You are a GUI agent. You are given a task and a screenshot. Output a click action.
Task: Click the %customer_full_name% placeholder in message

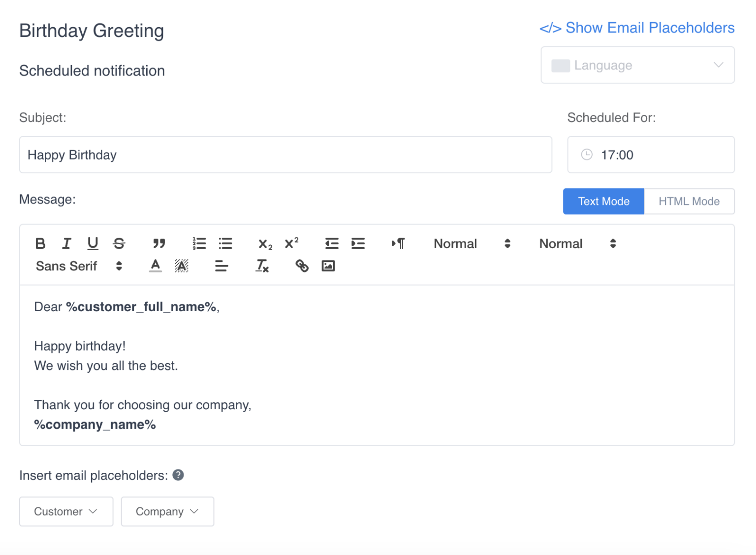pos(141,307)
